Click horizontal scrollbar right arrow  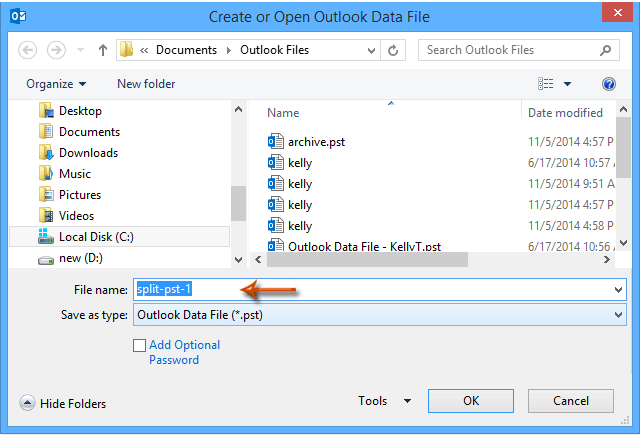click(607, 260)
